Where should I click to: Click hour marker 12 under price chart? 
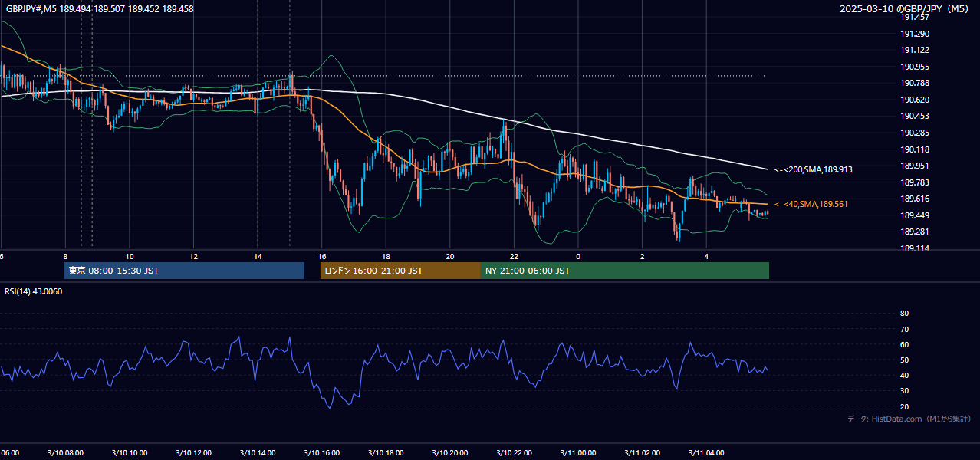[193, 256]
